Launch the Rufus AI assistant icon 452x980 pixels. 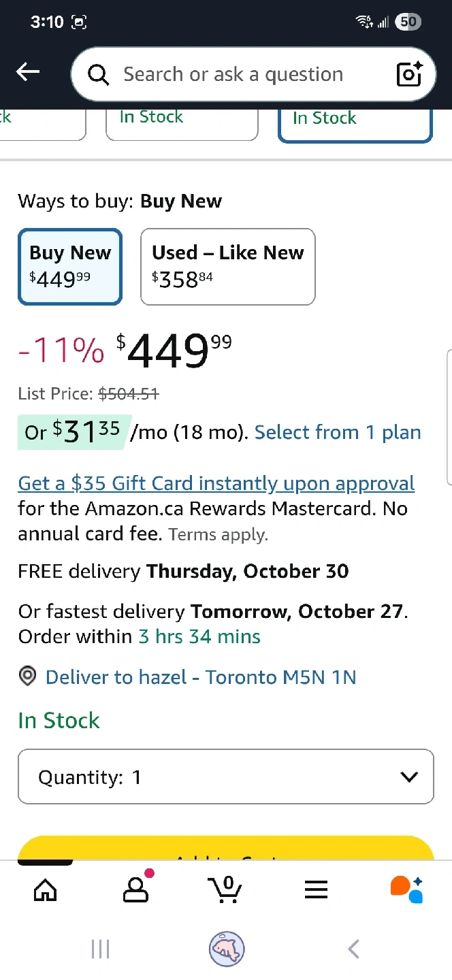click(406, 889)
